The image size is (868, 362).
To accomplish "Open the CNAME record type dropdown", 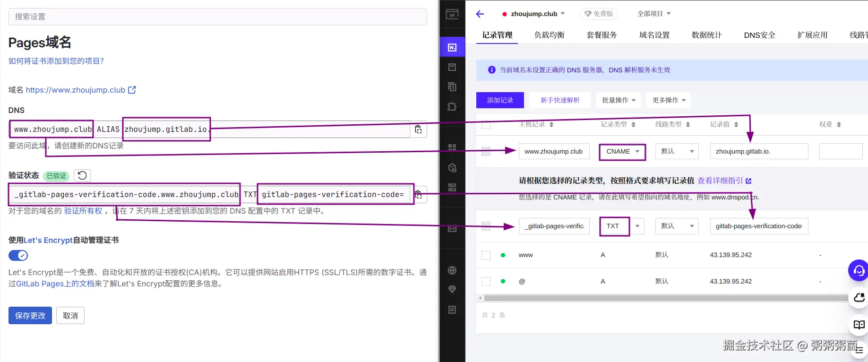I will 622,152.
